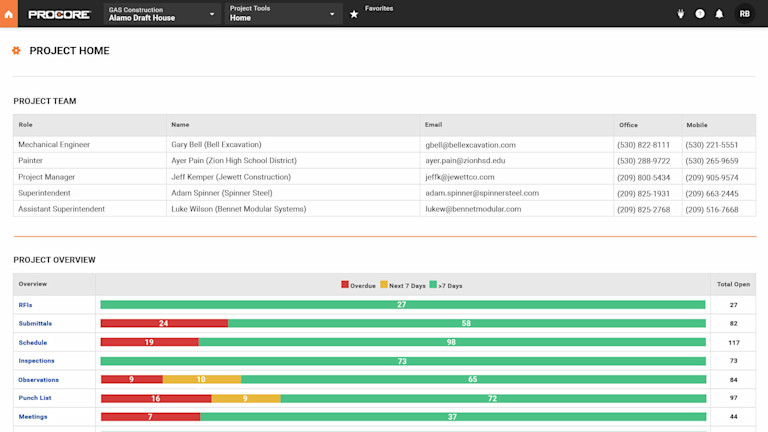Open the Inspections link
The width and height of the screenshot is (768, 432).
point(37,360)
